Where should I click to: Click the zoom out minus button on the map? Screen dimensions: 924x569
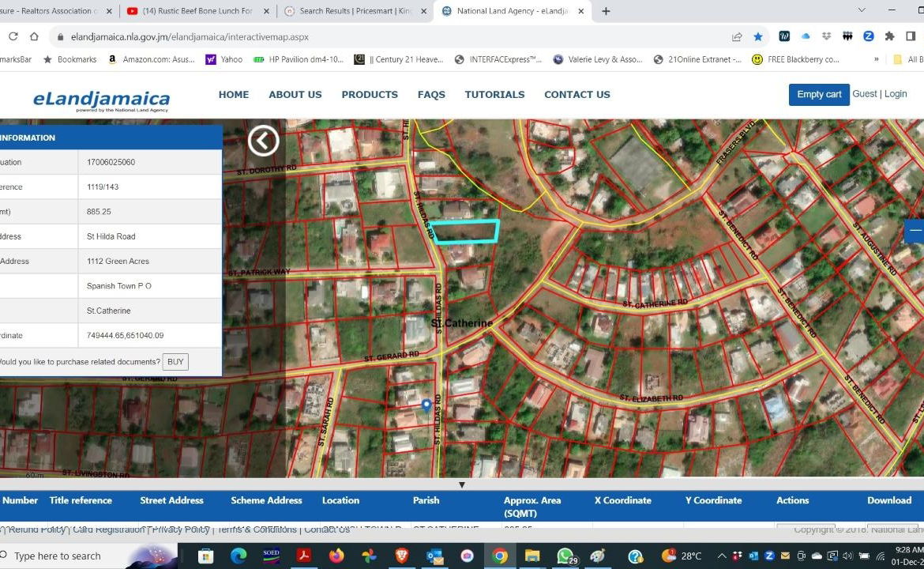(x=915, y=231)
